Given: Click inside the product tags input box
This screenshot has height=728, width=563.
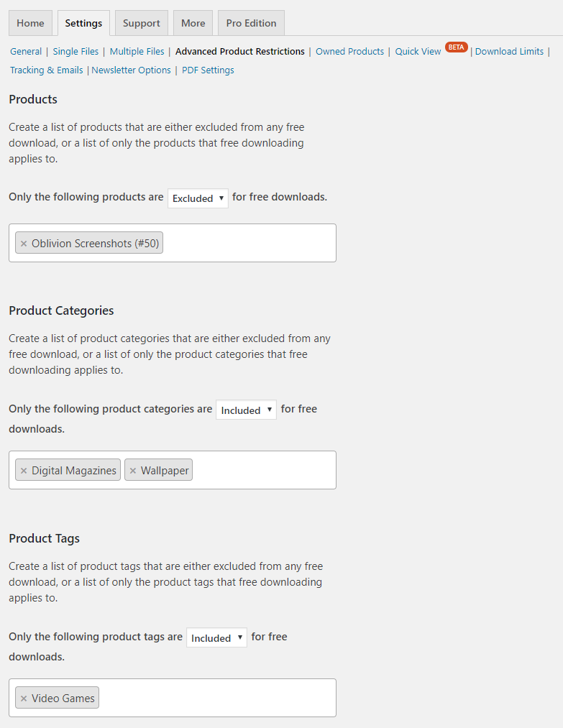Looking at the screenshot, I should coord(216,698).
